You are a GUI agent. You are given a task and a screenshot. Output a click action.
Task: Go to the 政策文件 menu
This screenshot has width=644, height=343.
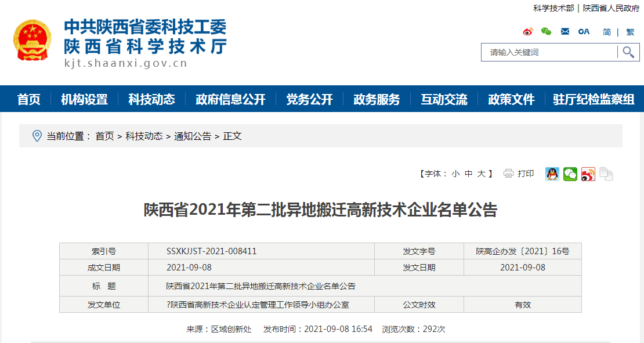pos(511,99)
